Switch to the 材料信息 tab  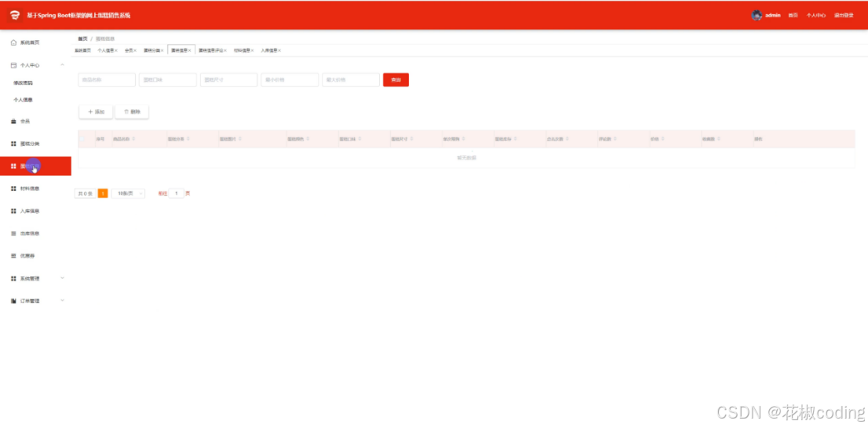[242, 50]
